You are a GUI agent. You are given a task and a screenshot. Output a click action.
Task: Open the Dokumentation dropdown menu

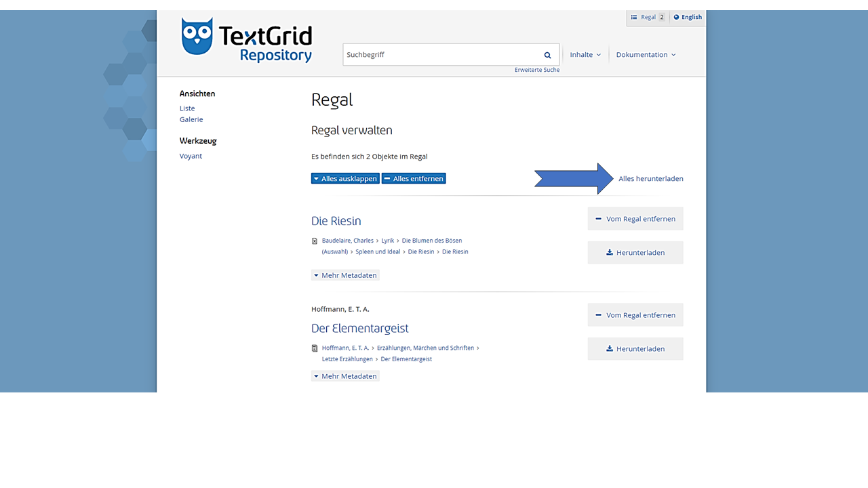tap(646, 55)
